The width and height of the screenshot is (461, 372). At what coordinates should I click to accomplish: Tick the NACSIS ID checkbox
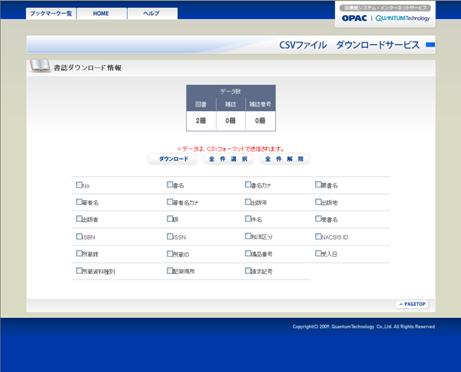(318, 236)
